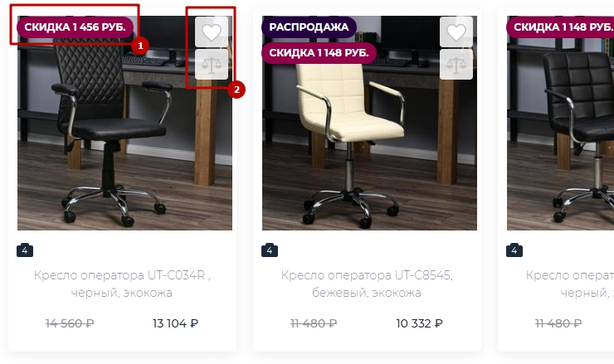Image resolution: width=614 pixels, height=364 pixels.
Task: Add black UT-C034R chair to favorites heart
Action: click(212, 32)
